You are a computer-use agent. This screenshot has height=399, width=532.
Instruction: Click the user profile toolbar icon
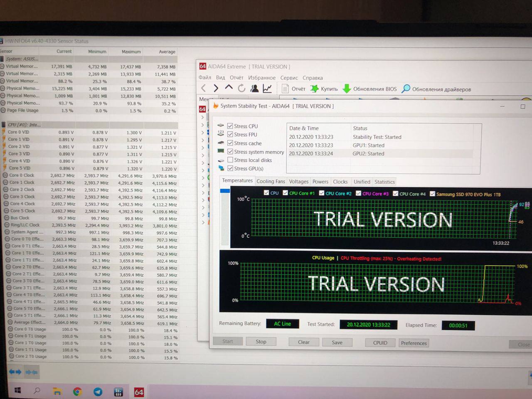pos(254,88)
